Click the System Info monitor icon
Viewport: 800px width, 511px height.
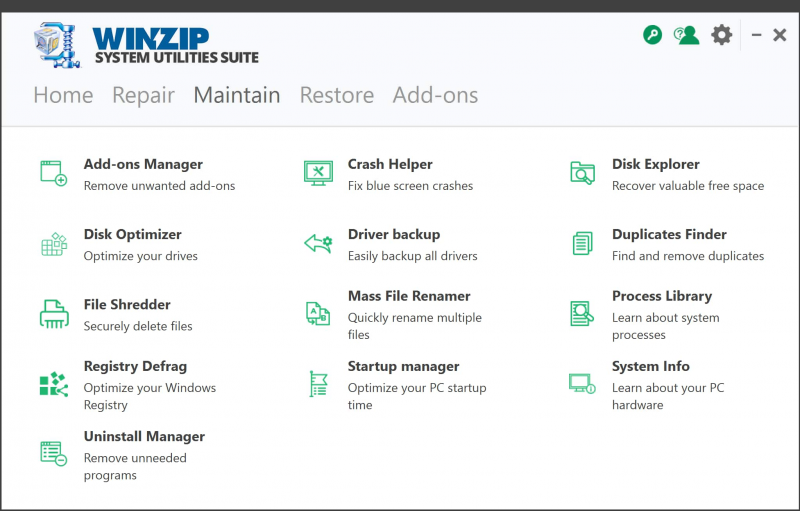click(x=582, y=384)
